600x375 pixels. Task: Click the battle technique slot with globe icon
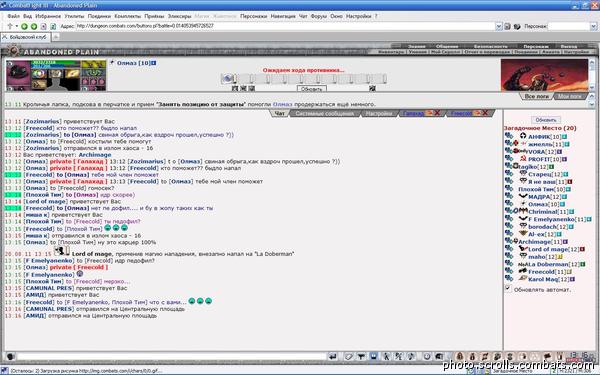pos(228,79)
